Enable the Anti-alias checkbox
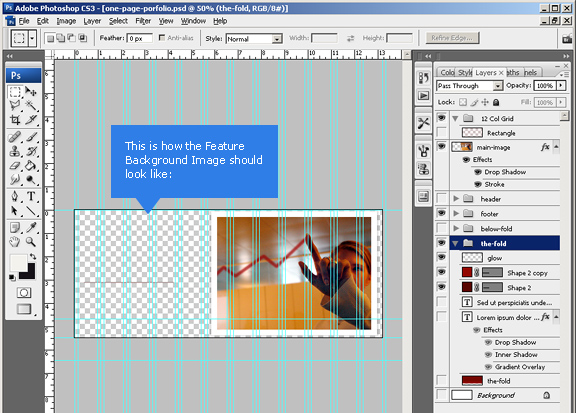This screenshot has width=576, height=413. [162, 37]
